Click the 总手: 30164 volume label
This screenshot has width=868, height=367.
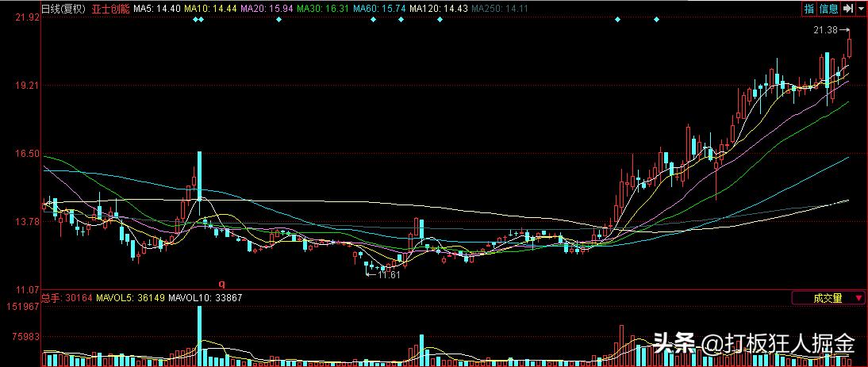point(67,298)
